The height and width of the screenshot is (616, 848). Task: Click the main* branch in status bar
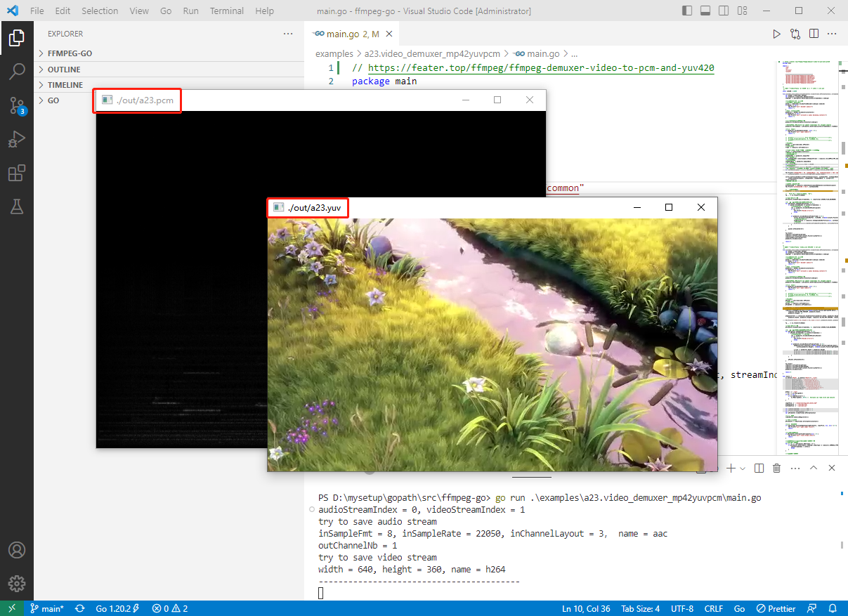click(47, 608)
